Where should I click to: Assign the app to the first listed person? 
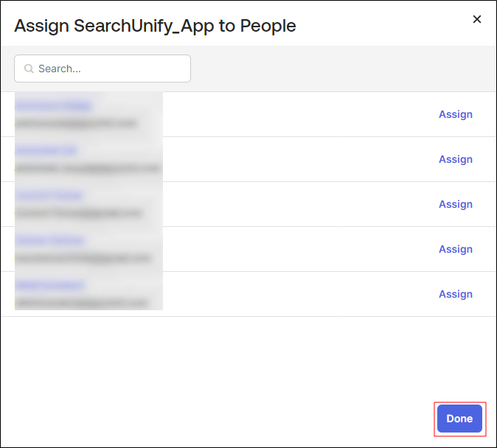click(x=456, y=114)
